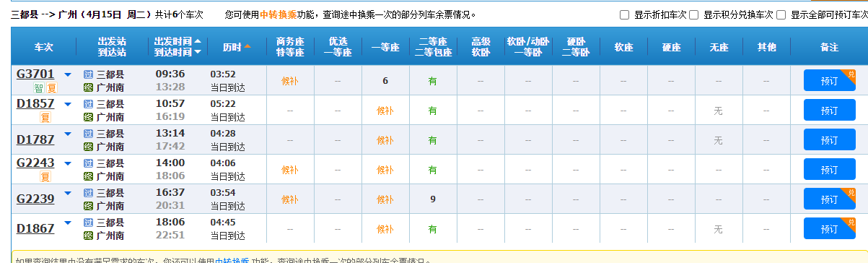
Task: Expand stop details for train G3701
Action: [68, 74]
